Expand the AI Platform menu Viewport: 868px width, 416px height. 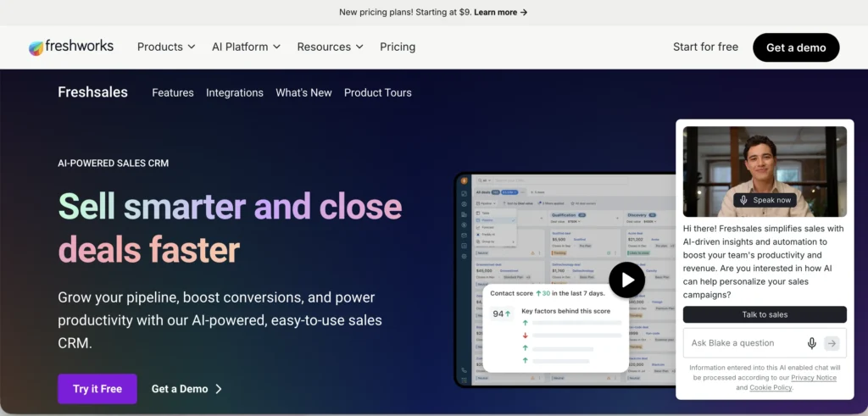(246, 47)
